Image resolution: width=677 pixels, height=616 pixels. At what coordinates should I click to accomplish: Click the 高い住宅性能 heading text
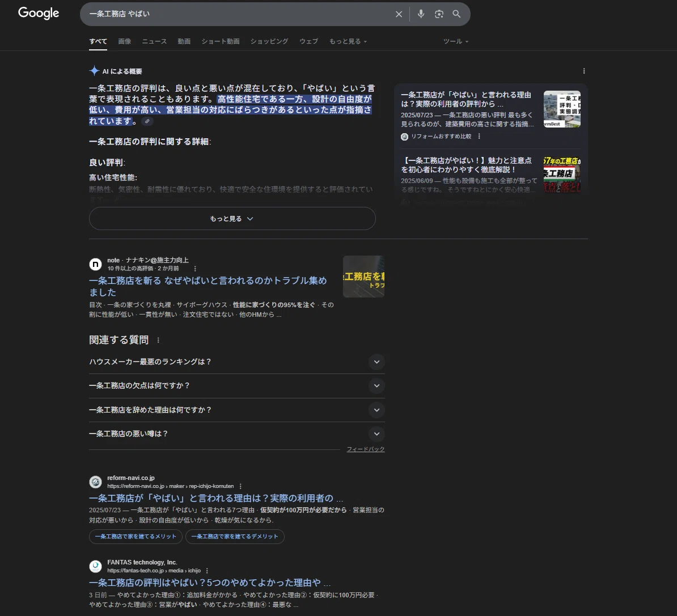(x=113, y=177)
